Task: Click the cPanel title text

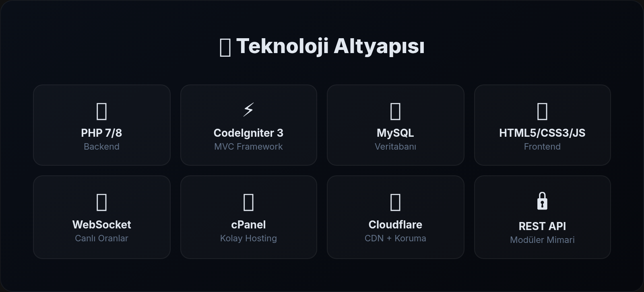Action: tap(248, 224)
